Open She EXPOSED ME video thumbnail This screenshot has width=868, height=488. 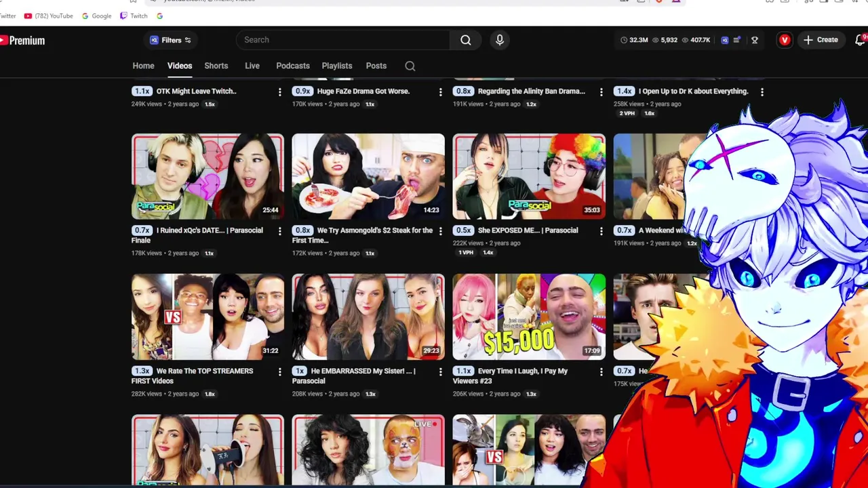529,176
